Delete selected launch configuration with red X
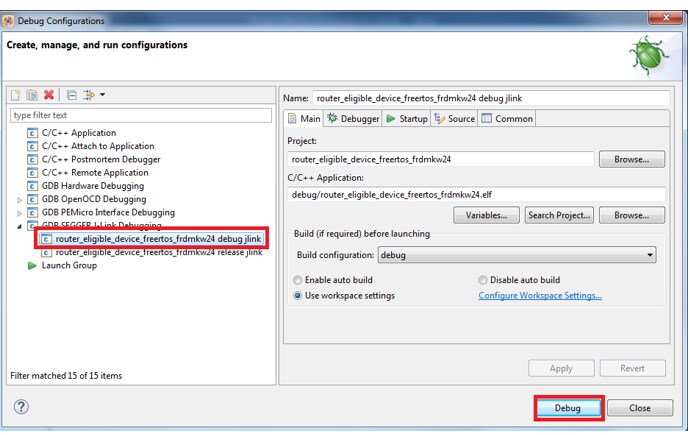Screen dimensions: 690x435 49,95
